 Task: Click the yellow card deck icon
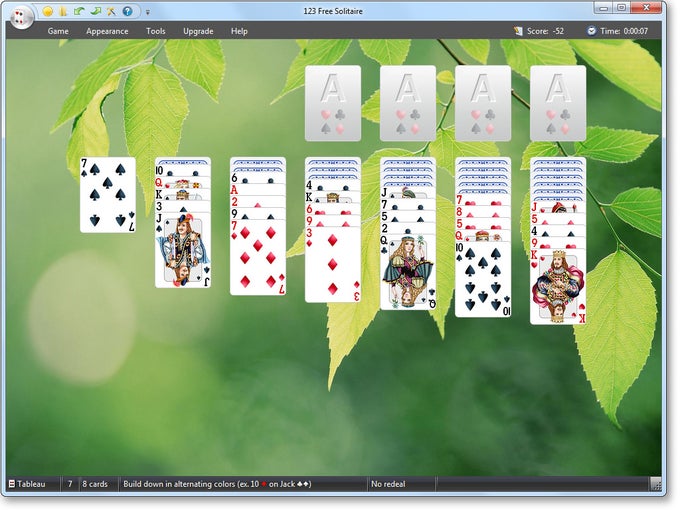coord(63,11)
